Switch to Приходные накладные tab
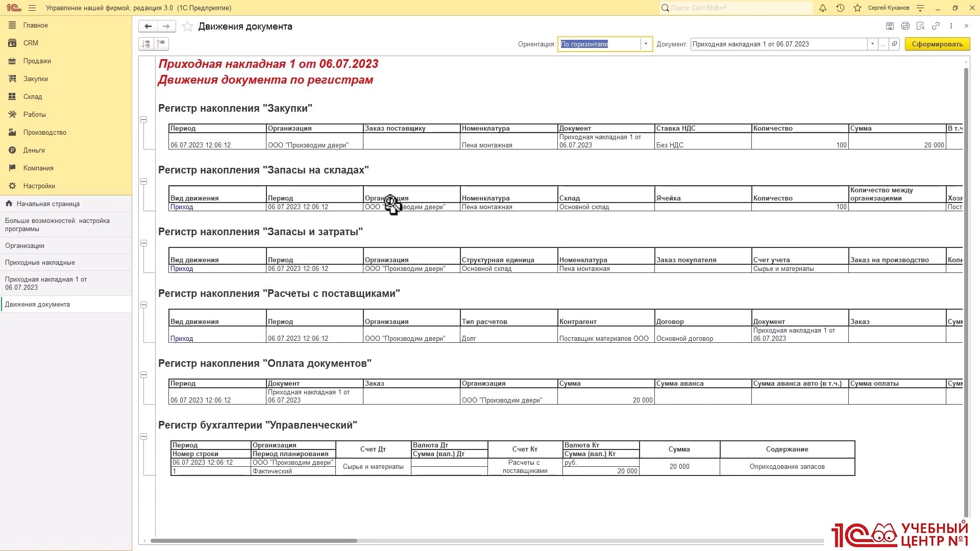 (40, 263)
